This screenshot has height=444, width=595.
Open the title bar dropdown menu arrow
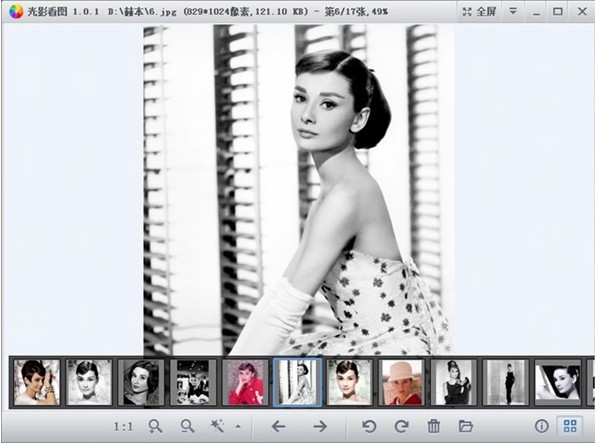(x=513, y=11)
